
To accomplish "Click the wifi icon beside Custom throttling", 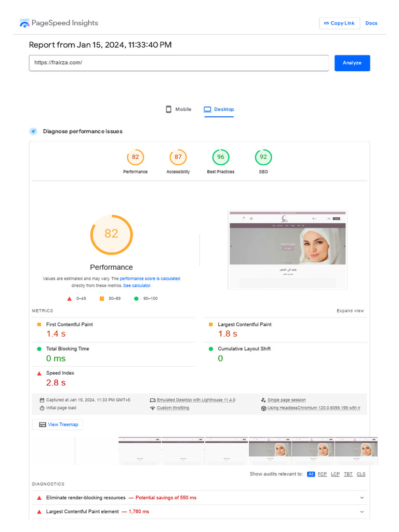I will [153, 408].
